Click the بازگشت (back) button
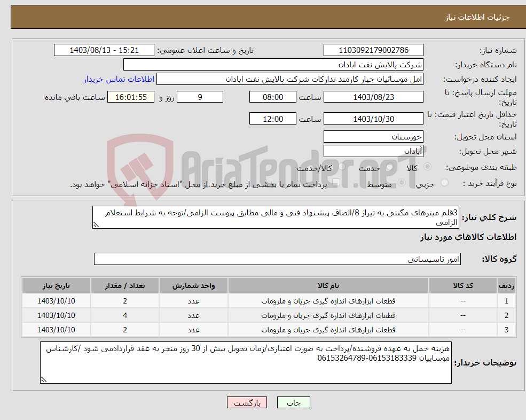 click(x=247, y=402)
